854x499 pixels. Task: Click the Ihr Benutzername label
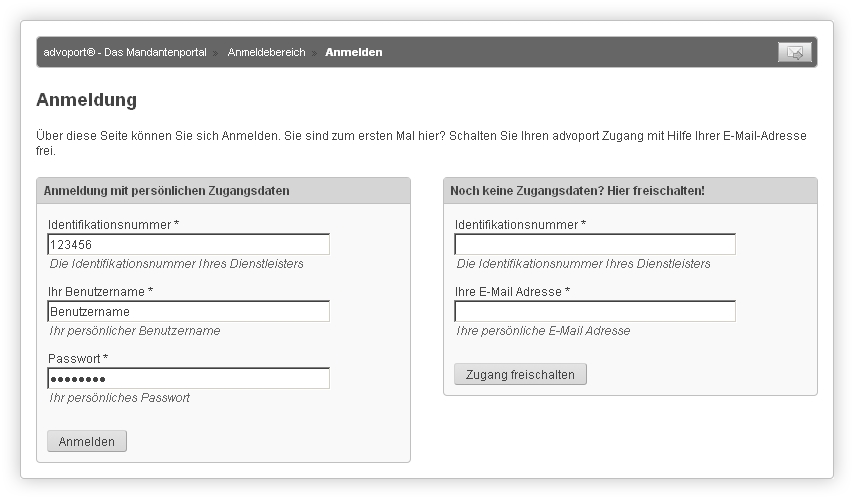coord(100,292)
